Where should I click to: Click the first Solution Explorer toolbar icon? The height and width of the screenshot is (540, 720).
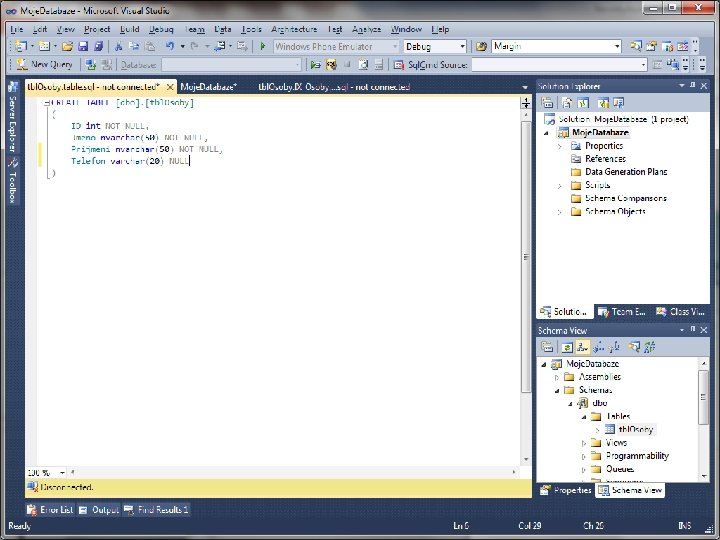(547, 103)
